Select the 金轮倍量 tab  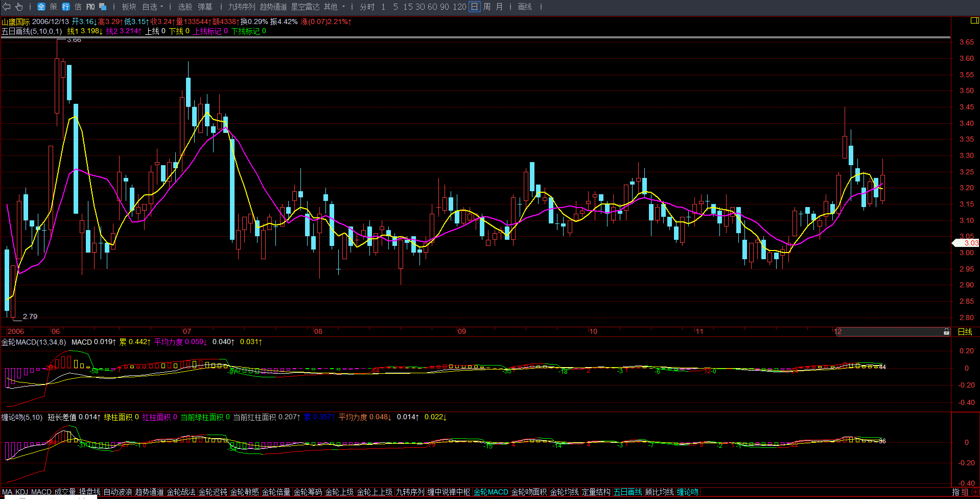pos(276,492)
